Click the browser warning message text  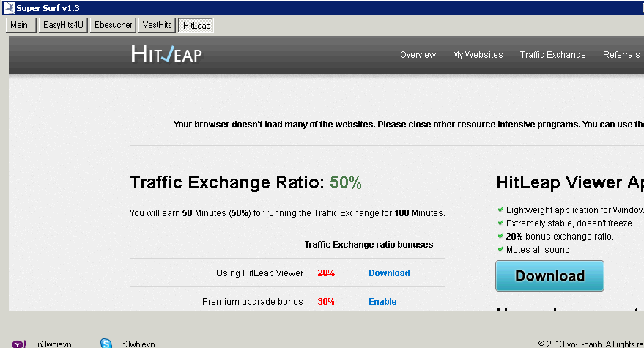pos(408,125)
